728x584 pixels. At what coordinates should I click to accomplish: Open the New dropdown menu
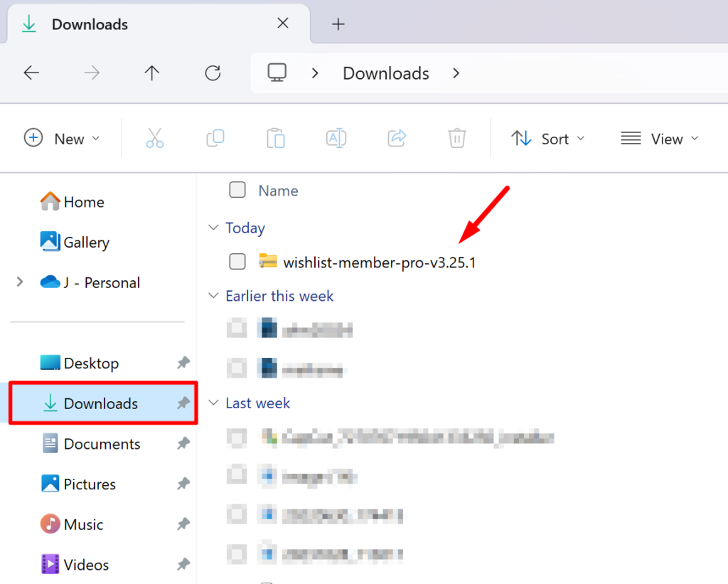coord(63,139)
